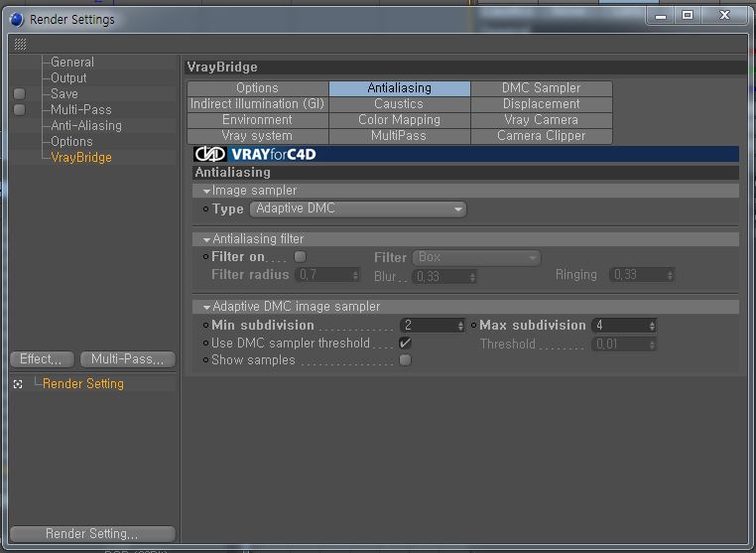756x553 pixels.
Task: Click the dotted grip icon below title bar
Action: [20, 45]
